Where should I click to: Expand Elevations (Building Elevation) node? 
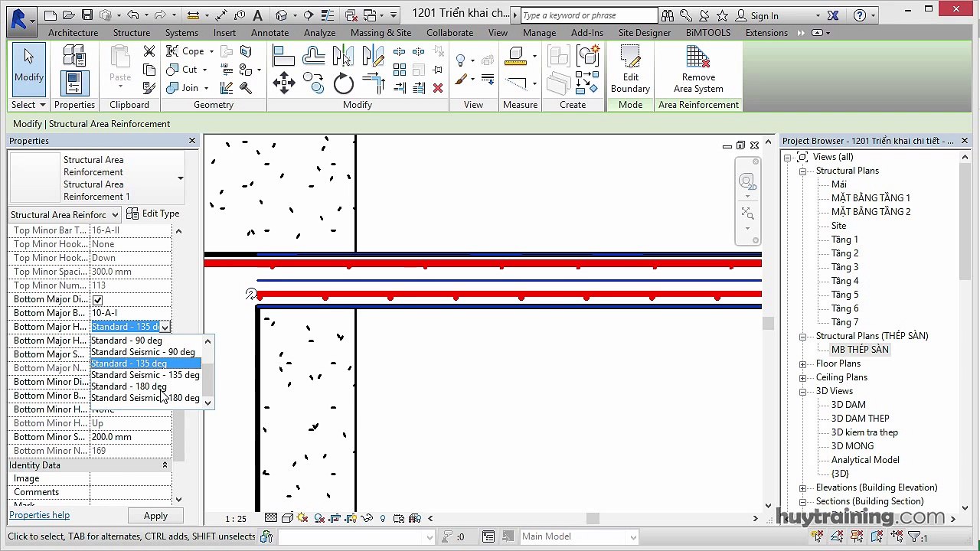802,487
